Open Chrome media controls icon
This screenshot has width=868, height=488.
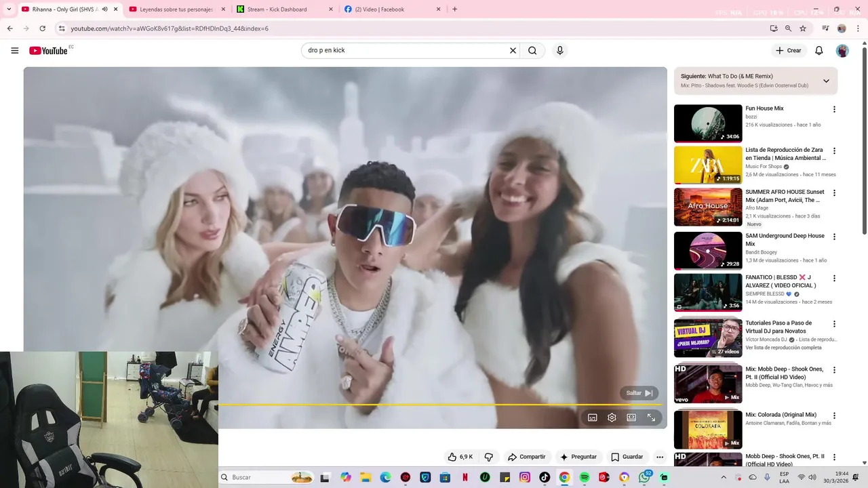(x=825, y=28)
